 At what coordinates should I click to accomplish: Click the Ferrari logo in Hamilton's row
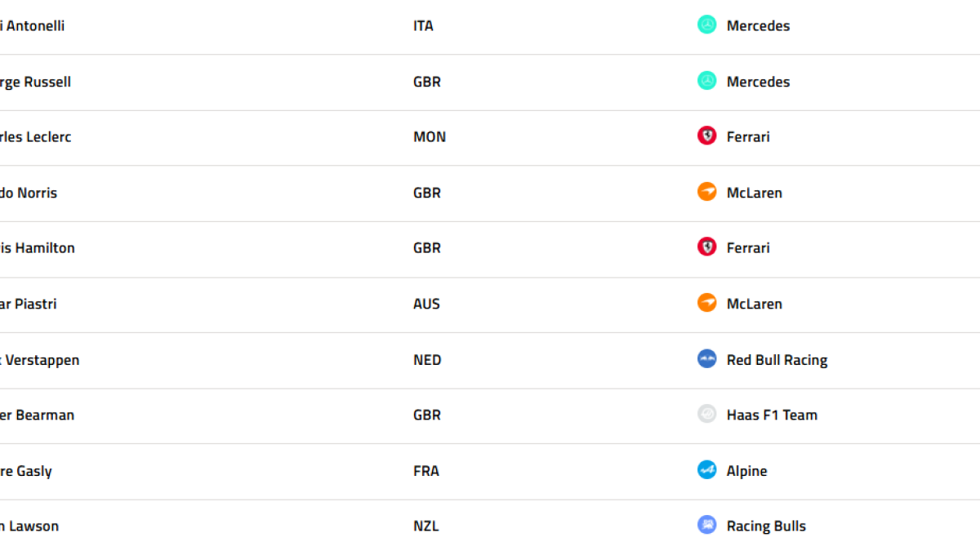(x=707, y=247)
